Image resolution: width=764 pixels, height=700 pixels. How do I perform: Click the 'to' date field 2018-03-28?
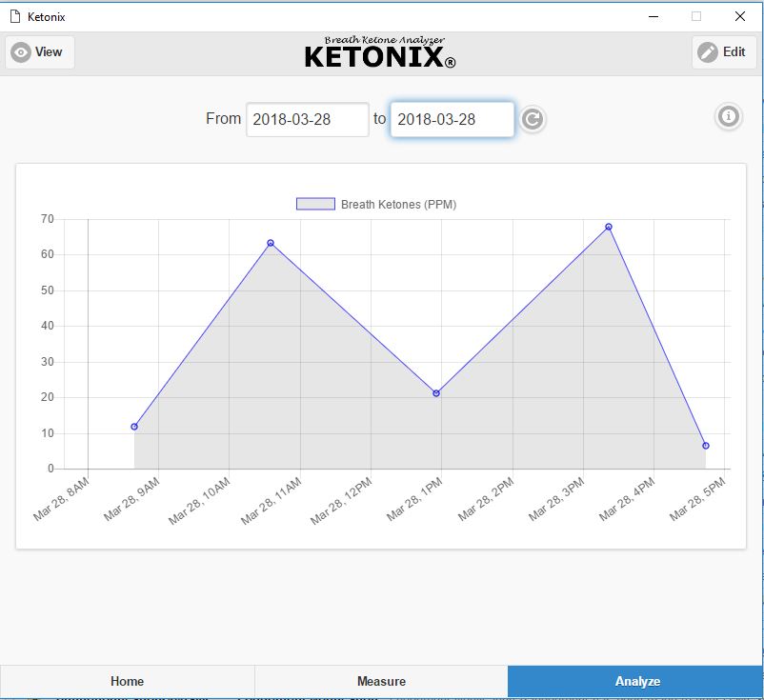(x=452, y=119)
